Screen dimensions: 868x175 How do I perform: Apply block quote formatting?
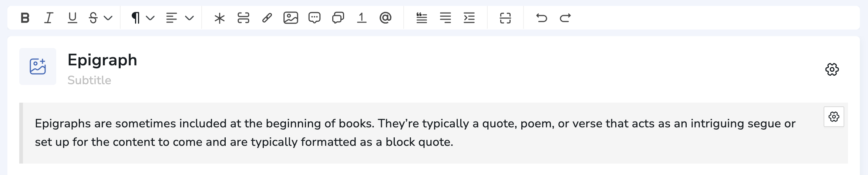coord(421,18)
